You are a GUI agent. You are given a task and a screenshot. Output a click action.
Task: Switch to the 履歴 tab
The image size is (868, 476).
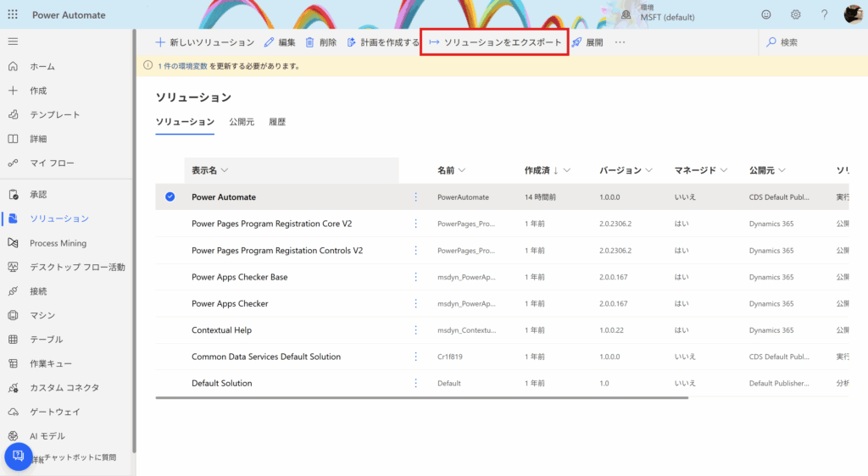tap(277, 122)
